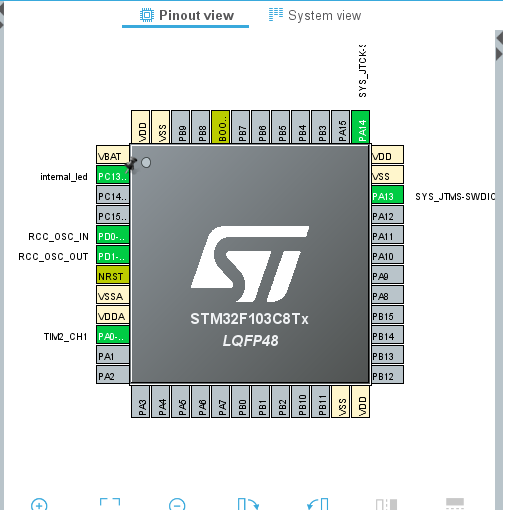Screen dimensions: 508x510
Task: Click the right panel expand arrows
Action: 499,46
